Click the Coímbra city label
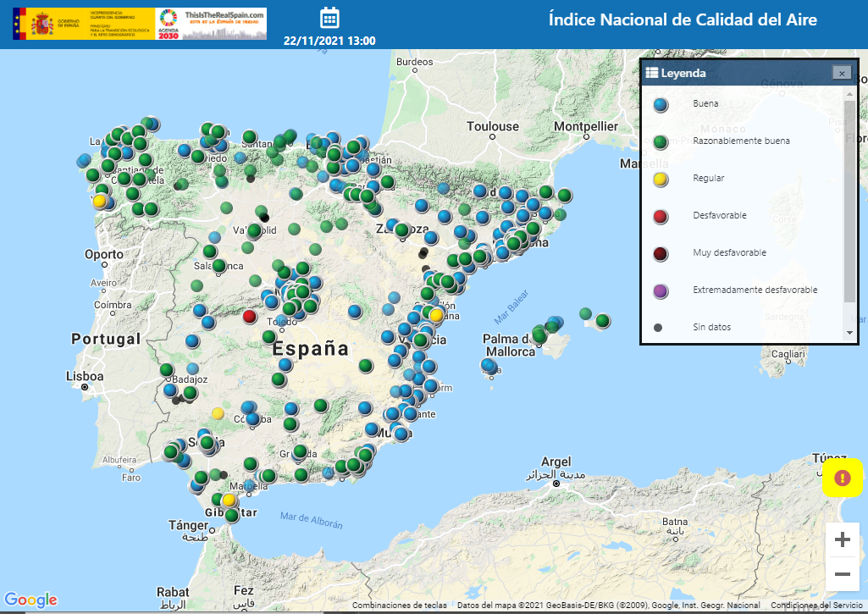The width and height of the screenshot is (868, 614). [x=113, y=305]
